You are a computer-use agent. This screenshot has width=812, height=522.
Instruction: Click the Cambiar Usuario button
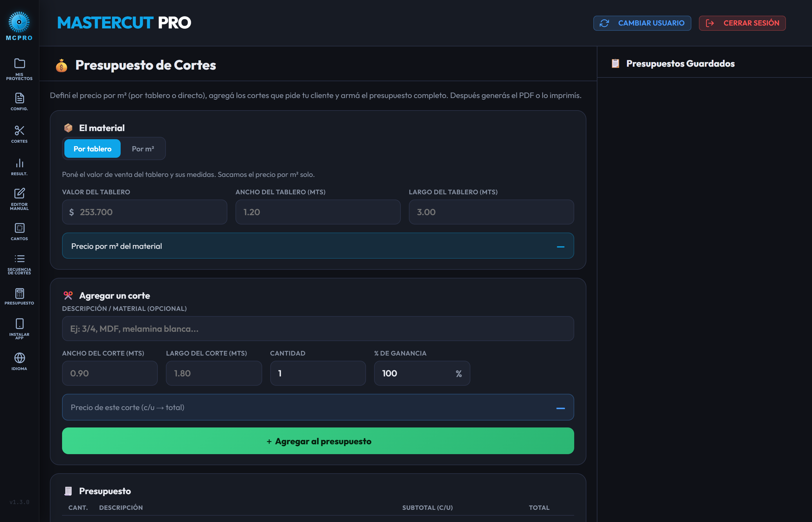tap(642, 23)
